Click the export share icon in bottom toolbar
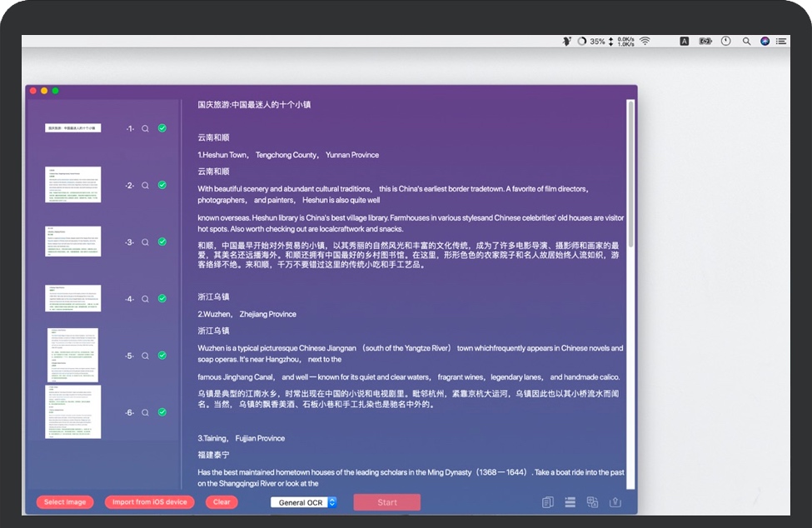Screen dimensions: 812x528 coord(615,502)
